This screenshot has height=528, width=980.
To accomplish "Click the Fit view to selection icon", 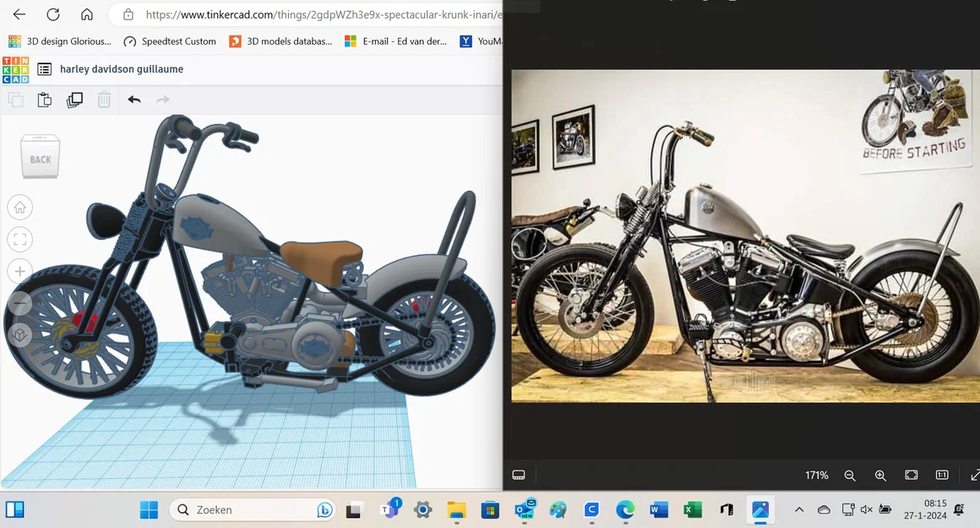I will [x=19, y=239].
